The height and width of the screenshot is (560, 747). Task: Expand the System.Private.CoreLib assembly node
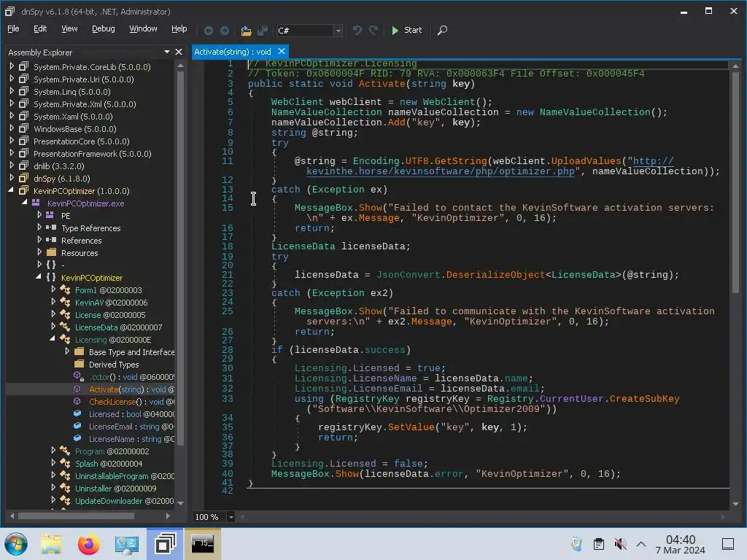point(12,66)
